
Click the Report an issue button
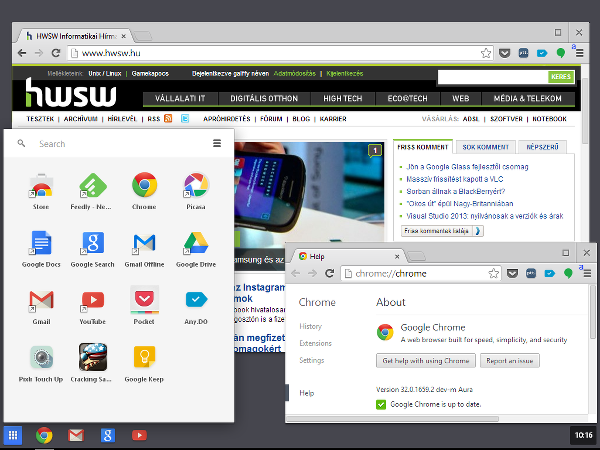510,360
